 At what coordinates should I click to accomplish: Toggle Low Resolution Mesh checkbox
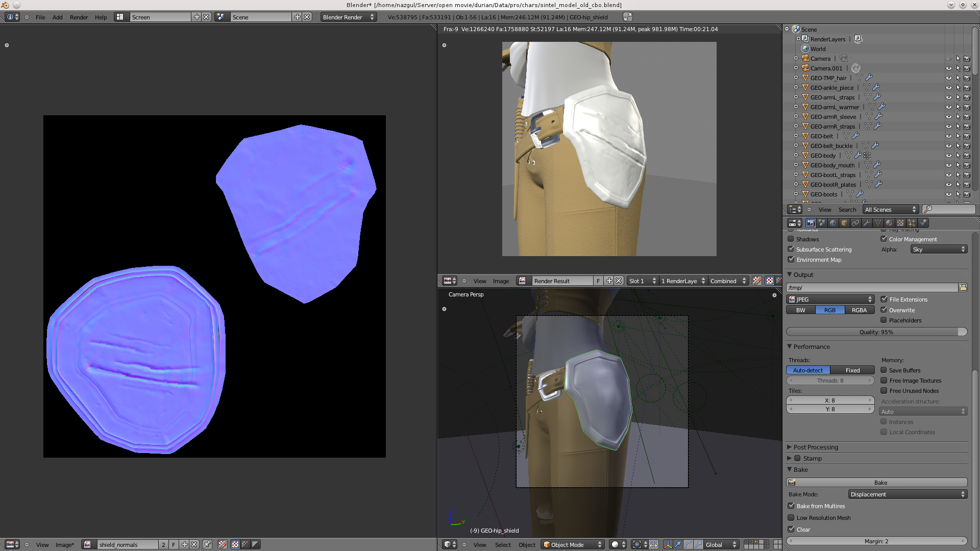(792, 517)
